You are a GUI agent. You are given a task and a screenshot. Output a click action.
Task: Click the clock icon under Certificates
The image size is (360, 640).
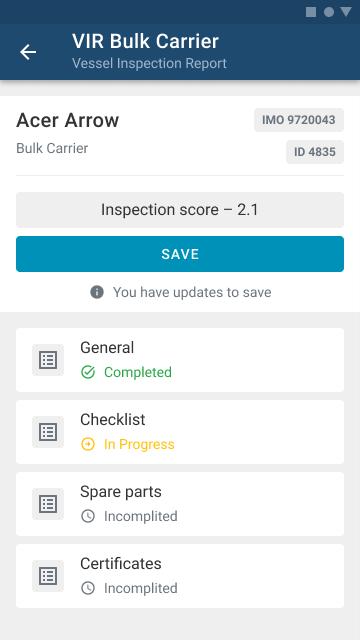[x=88, y=588]
